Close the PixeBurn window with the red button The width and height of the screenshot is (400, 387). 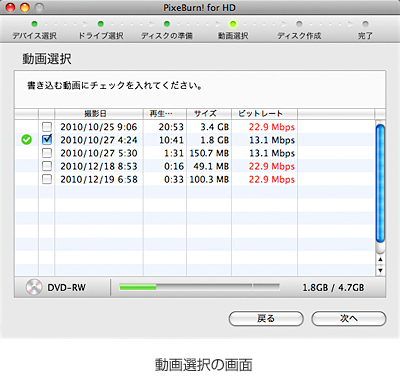point(11,7)
